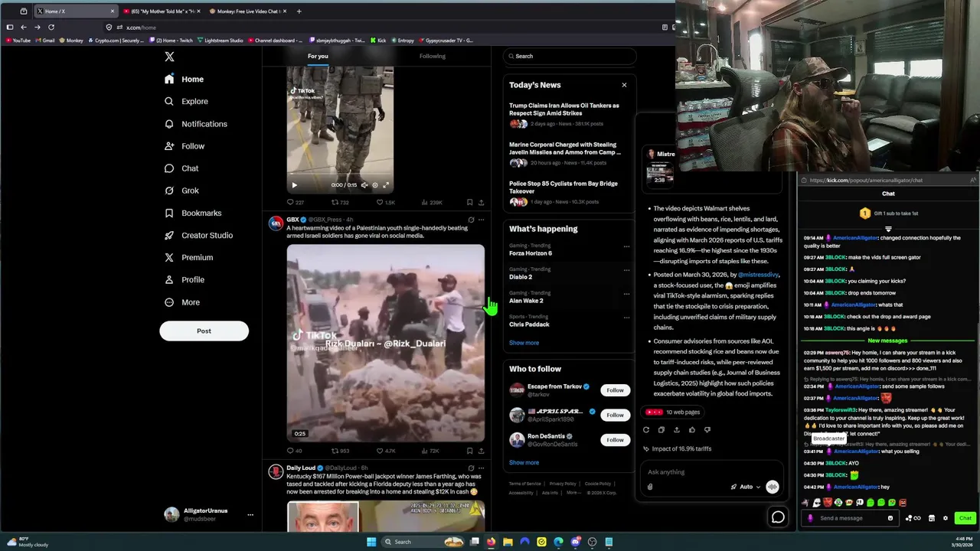Select the For you tab
Screen dimensions: 980x551
click(x=318, y=56)
